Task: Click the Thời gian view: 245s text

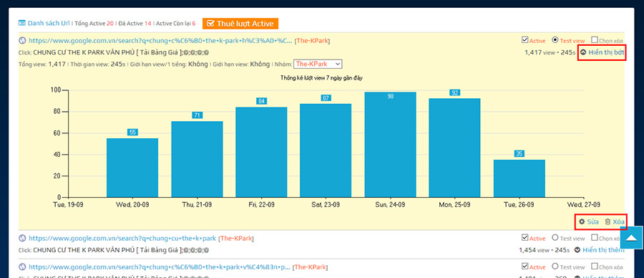Action: click(x=99, y=64)
